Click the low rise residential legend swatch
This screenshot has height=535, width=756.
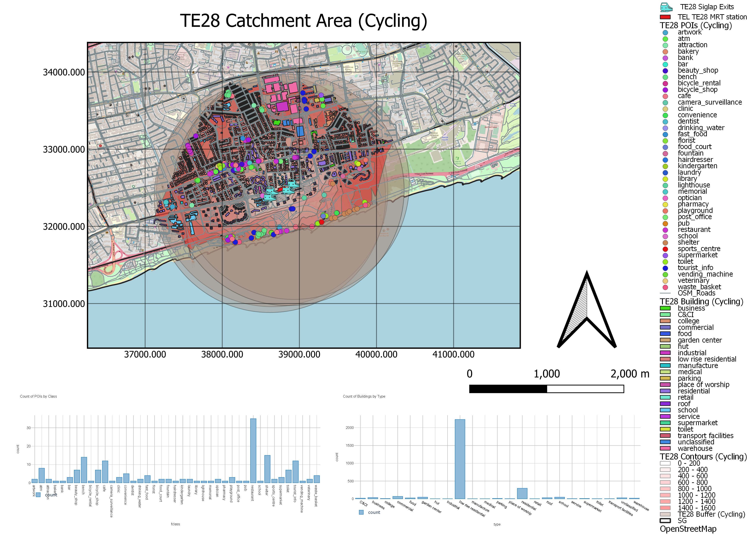point(665,359)
